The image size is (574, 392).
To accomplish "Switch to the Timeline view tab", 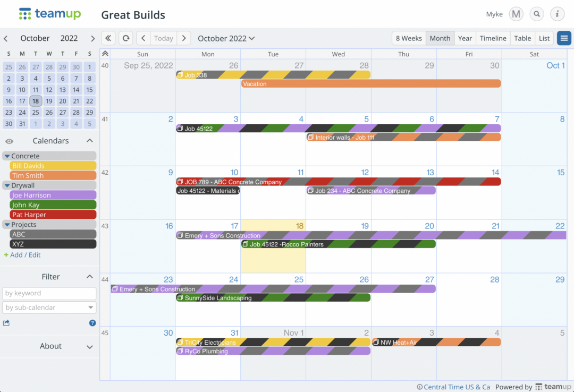I will pos(493,38).
